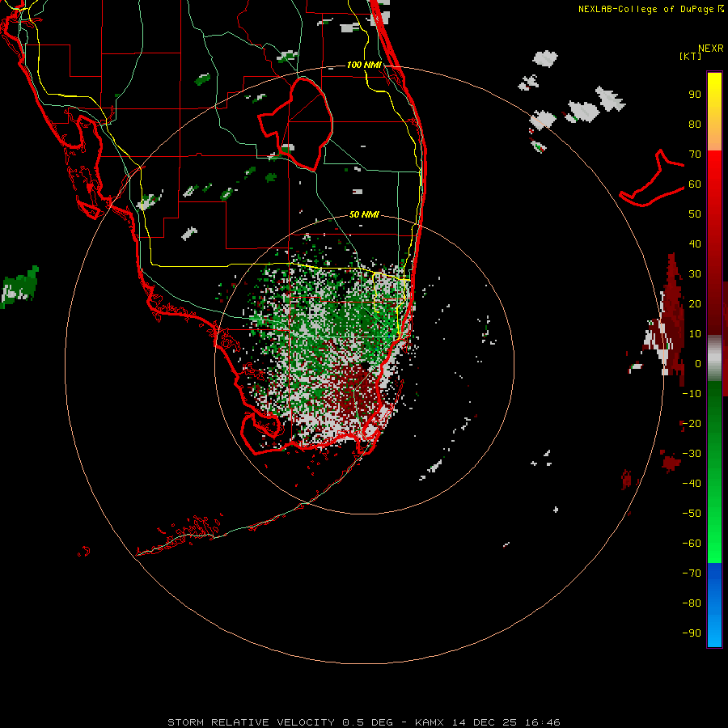Click the 50 NMI range ring label
The width and height of the screenshot is (728, 728).
(x=364, y=214)
